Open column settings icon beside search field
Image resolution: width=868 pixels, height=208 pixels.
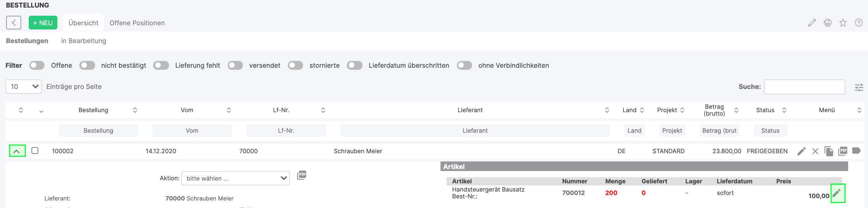(x=859, y=88)
